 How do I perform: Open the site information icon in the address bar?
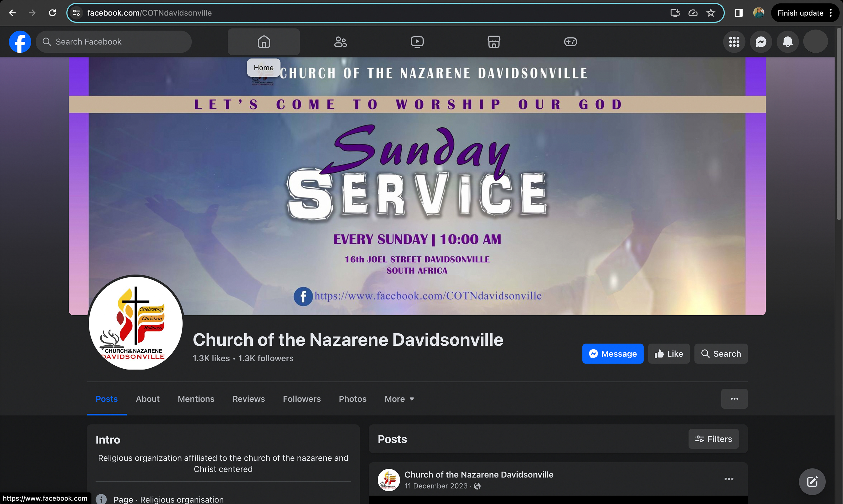click(x=77, y=13)
